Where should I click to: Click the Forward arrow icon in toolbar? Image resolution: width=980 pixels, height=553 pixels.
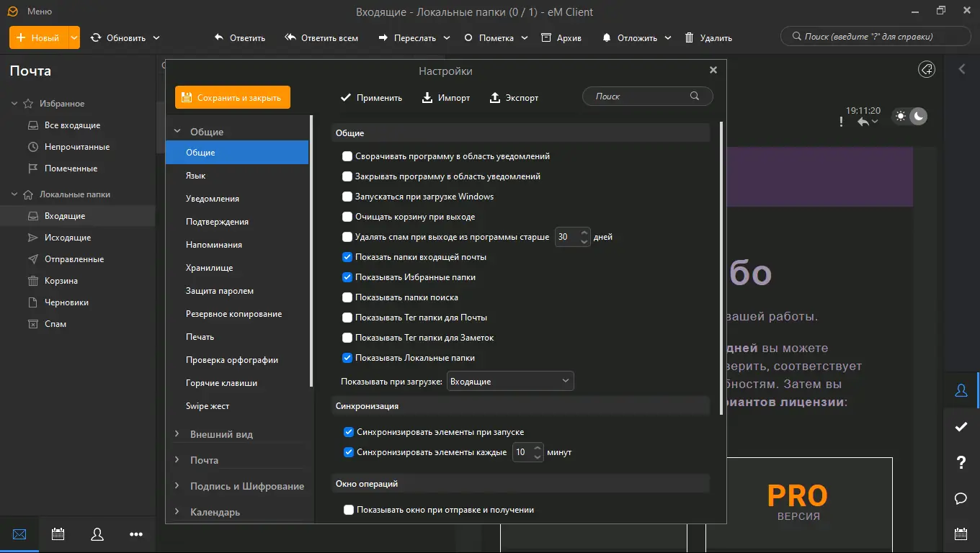coord(383,37)
